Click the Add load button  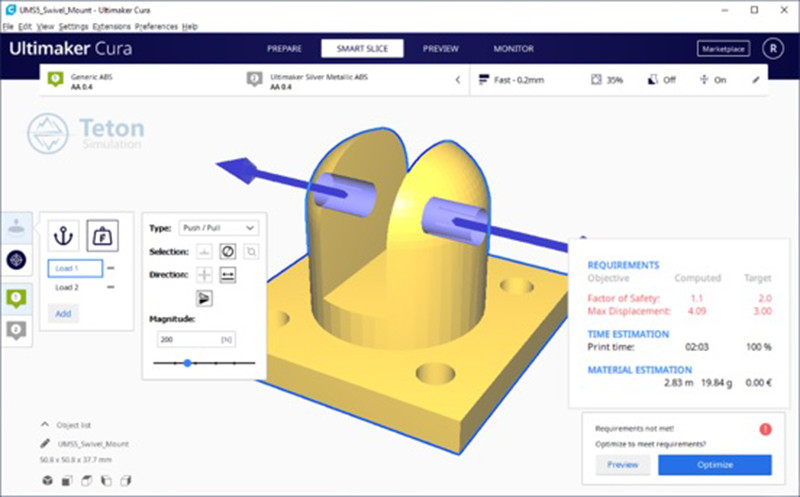click(x=63, y=313)
